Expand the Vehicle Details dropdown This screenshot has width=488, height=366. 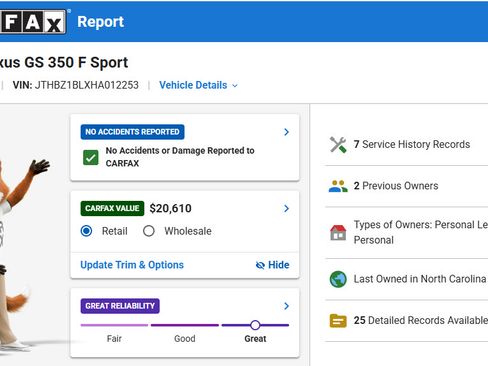[x=198, y=85]
